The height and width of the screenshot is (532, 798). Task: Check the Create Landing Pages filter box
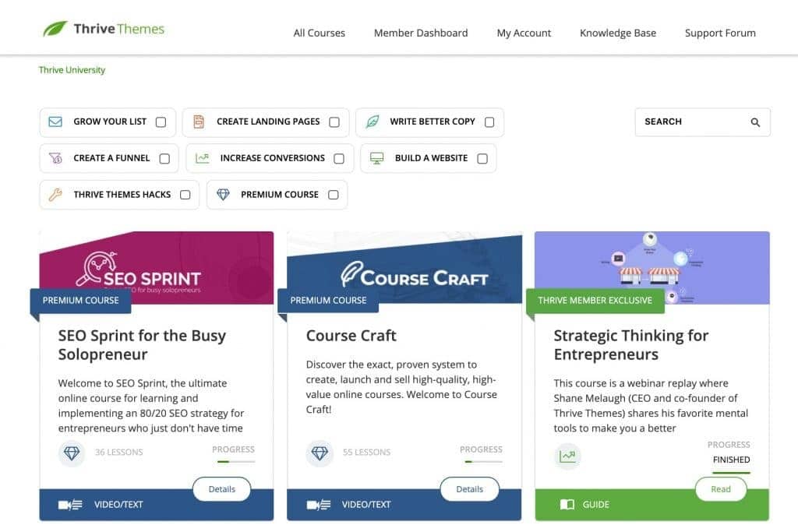coord(334,122)
